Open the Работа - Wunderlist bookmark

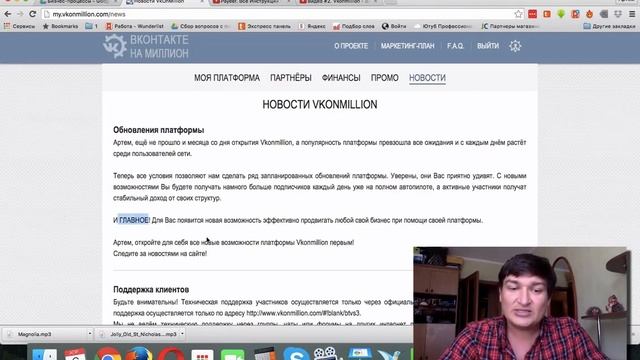[x=135, y=26]
